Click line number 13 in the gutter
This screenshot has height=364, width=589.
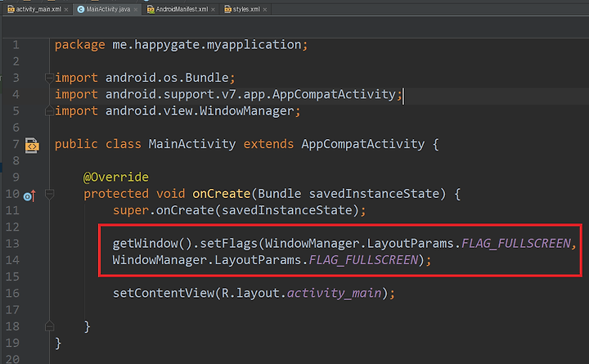coord(12,244)
